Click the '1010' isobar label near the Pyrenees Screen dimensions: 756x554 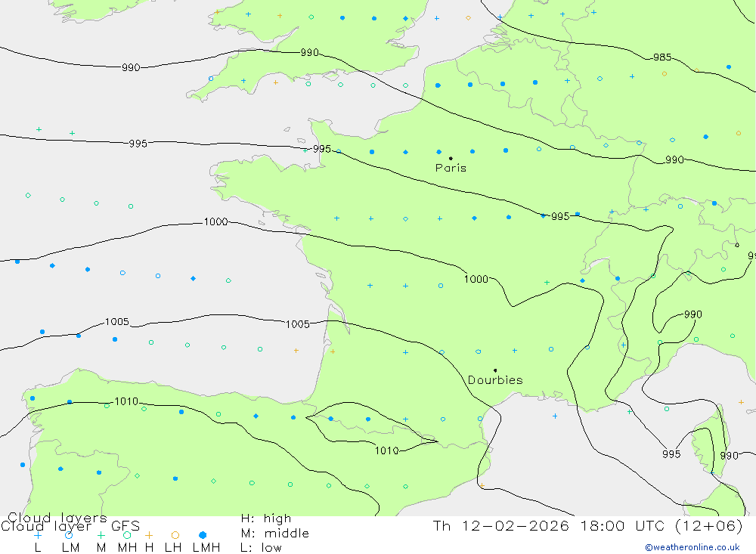[x=386, y=450]
